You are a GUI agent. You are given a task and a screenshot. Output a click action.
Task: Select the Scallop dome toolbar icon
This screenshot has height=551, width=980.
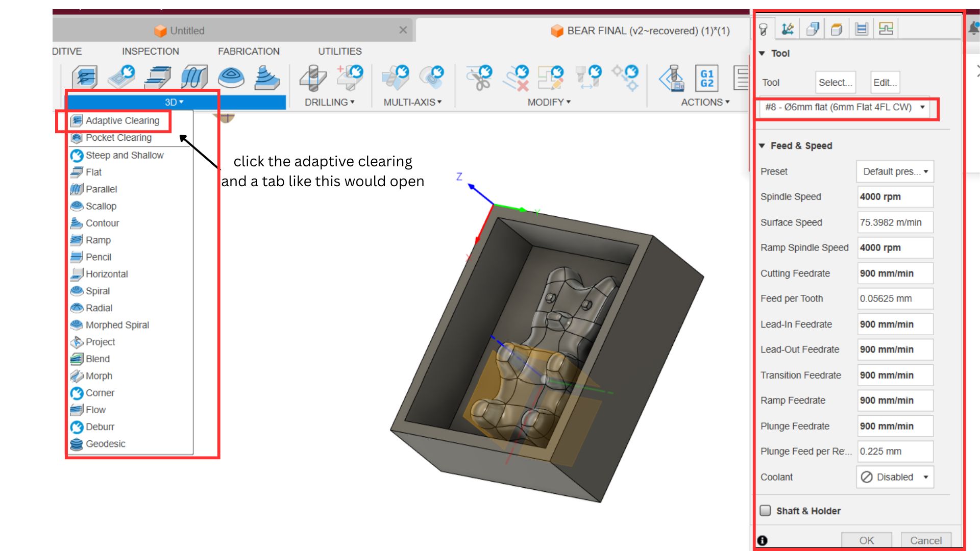[x=231, y=78]
